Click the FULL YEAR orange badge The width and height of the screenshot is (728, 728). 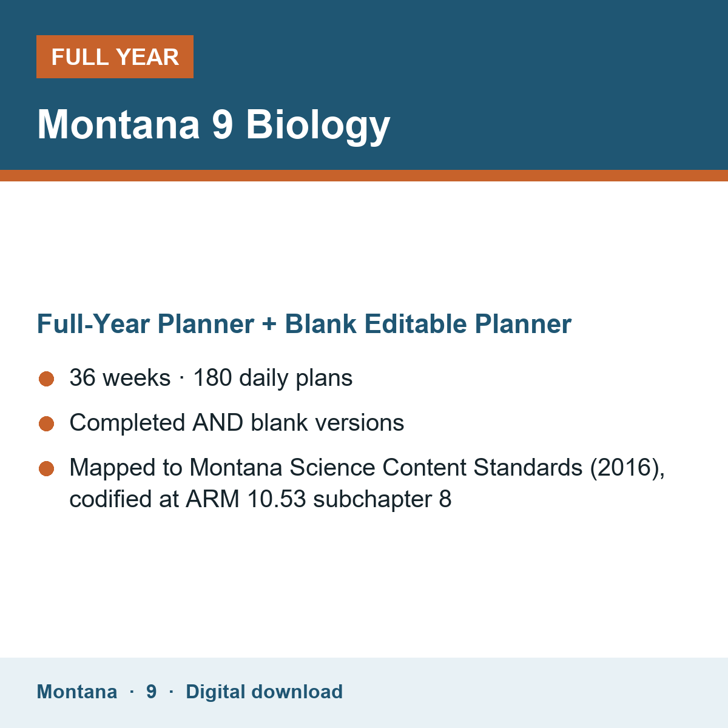point(115,56)
